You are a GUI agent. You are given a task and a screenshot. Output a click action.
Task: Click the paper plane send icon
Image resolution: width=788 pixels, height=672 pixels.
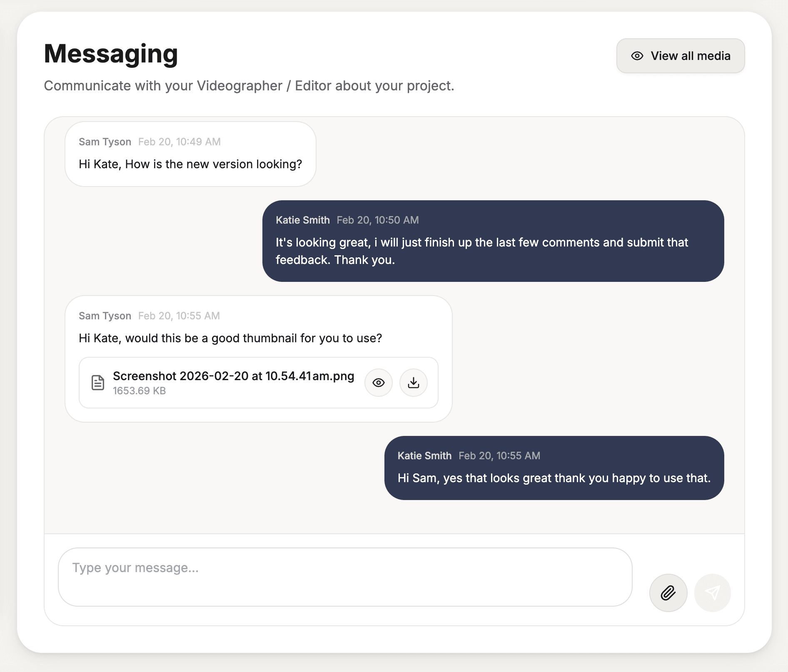tap(712, 592)
